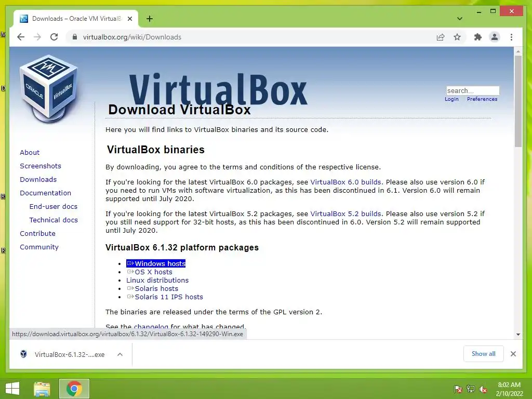The width and height of the screenshot is (532, 399).
Task: Open the tab search dropdown arrow
Action: 459,19
